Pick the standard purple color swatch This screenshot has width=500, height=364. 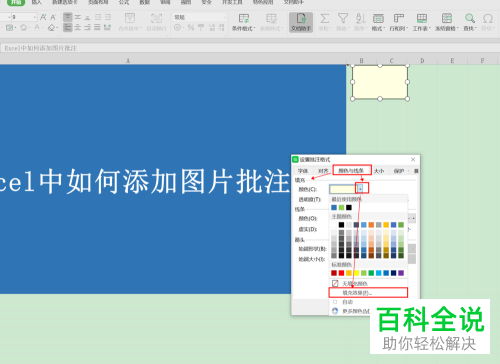pos(401,273)
